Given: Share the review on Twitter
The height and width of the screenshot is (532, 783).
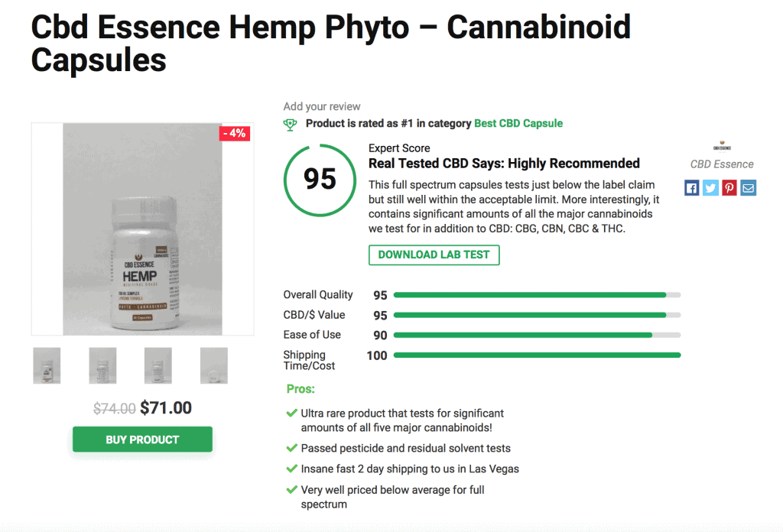Looking at the screenshot, I should [x=710, y=187].
